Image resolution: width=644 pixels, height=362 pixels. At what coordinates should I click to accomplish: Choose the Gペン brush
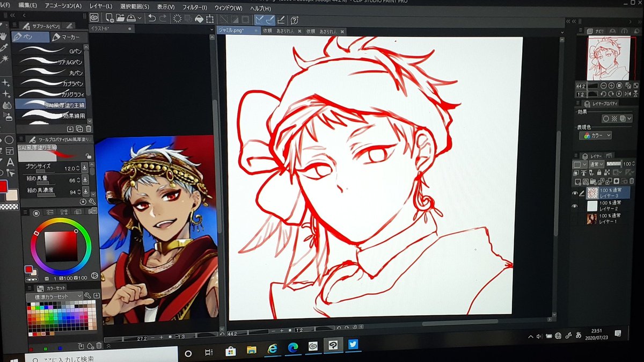pos(48,50)
